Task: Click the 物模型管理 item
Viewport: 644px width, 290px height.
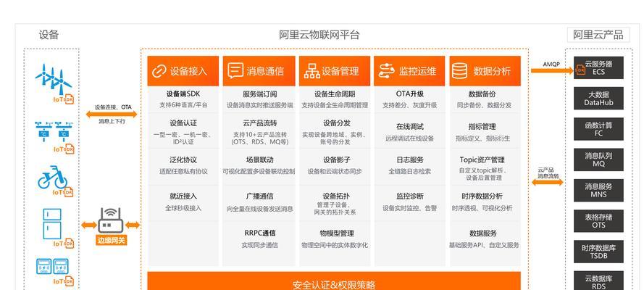Action: tap(336, 233)
